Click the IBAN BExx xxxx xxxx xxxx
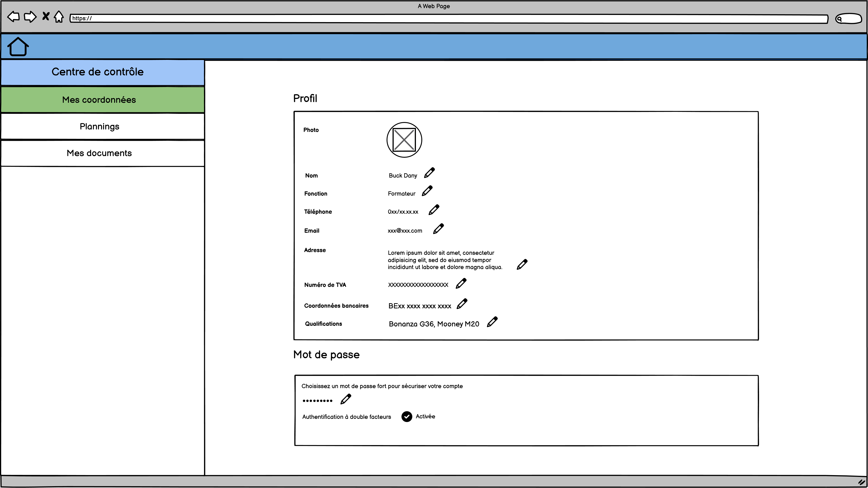 [420, 306]
